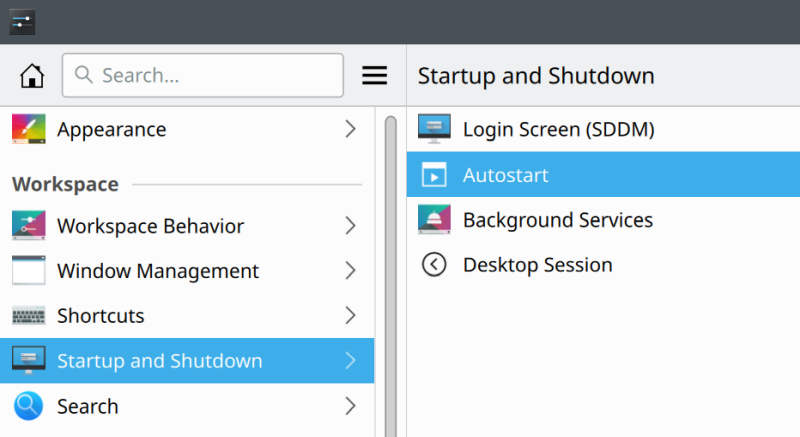This screenshot has height=437, width=800.
Task: Click the keyboard Shortcuts icon
Action: [29, 316]
